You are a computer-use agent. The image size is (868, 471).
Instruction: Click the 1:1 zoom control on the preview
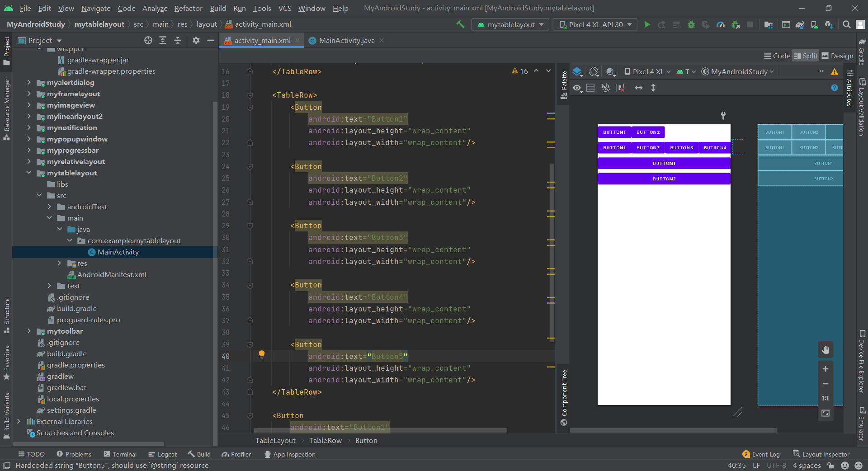point(826,398)
